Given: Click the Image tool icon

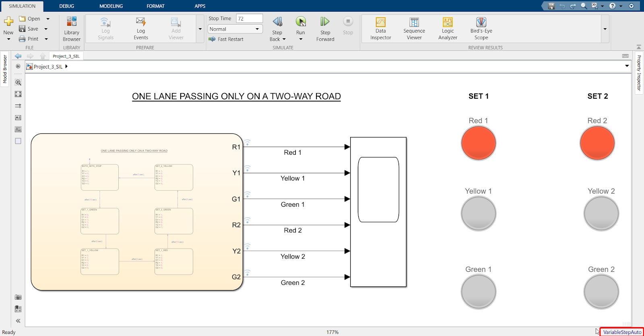Looking at the screenshot, I should pyautogui.click(x=18, y=129).
